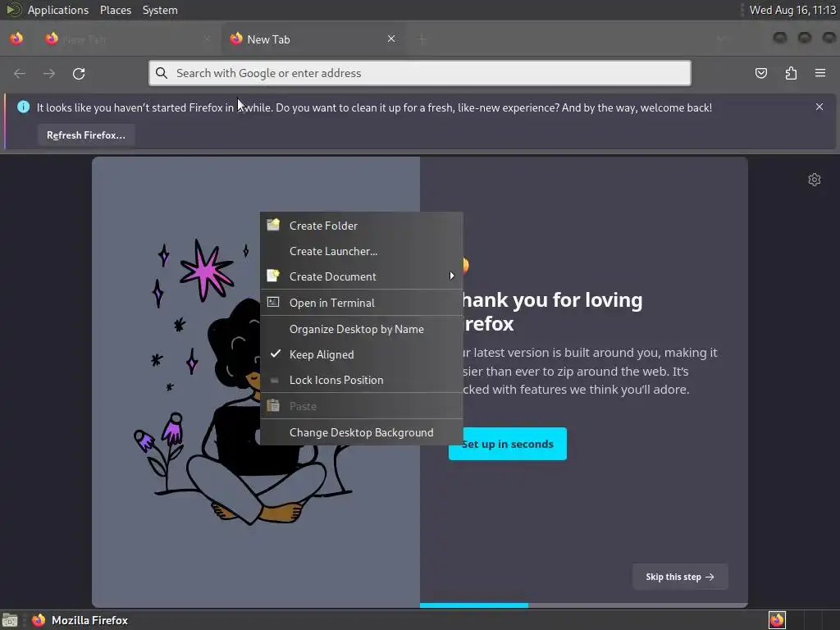Screen dimensions: 840x630
Task: Choose Create Folder from context menu
Action: (362, 226)
